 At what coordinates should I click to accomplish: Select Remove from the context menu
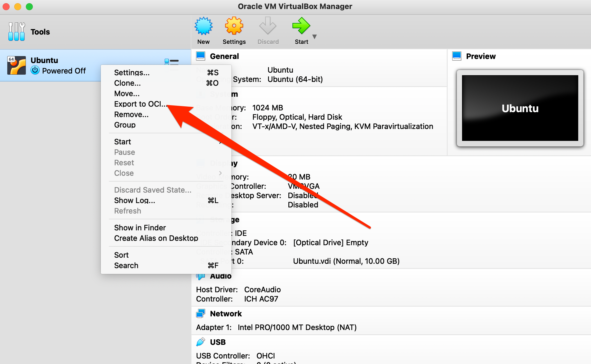click(131, 114)
